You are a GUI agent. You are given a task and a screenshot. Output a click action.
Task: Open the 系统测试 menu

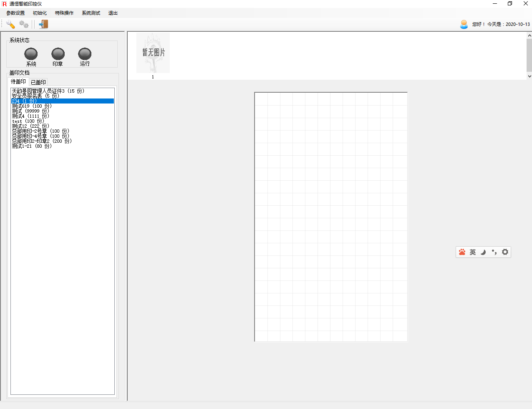pos(91,13)
